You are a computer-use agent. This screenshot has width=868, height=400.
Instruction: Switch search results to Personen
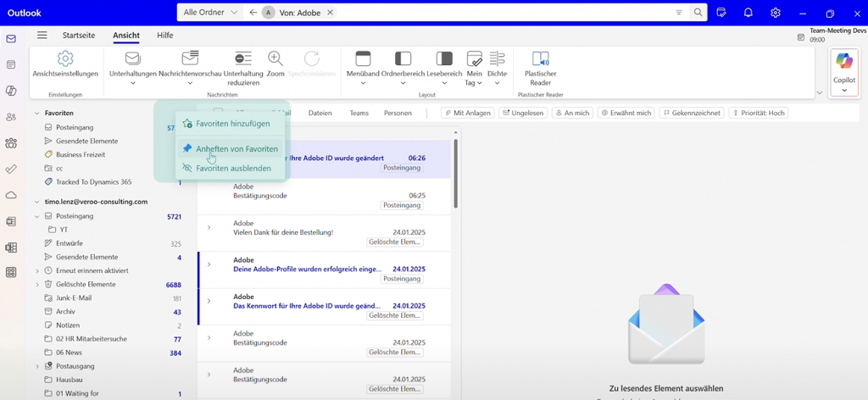pos(398,113)
